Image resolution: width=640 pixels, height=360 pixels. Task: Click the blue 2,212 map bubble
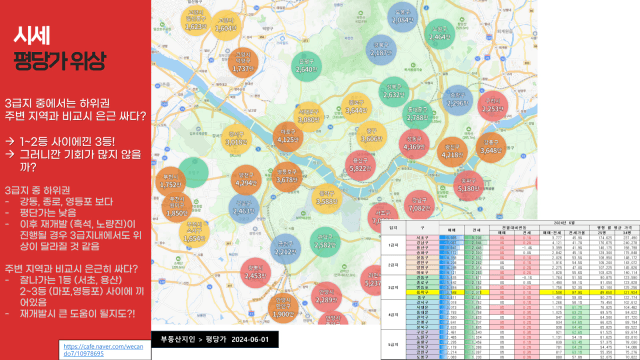(x=286, y=249)
